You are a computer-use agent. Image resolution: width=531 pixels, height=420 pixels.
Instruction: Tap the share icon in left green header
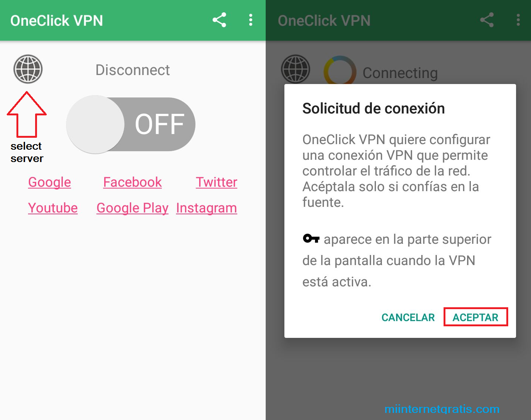(219, 20)
